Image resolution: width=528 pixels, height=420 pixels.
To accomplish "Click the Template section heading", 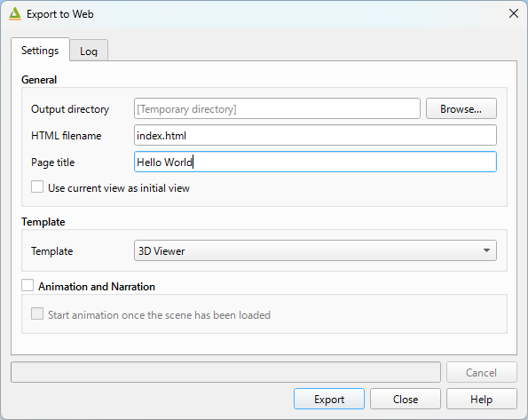I will click(43, 222).
